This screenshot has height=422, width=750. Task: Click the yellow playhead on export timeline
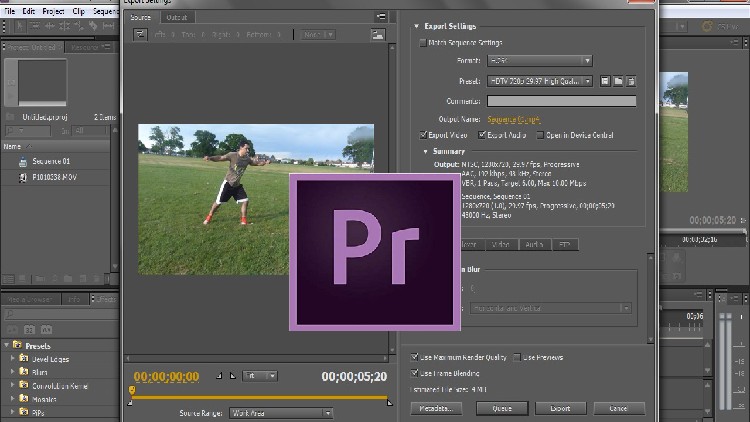(x=132, y=390)
